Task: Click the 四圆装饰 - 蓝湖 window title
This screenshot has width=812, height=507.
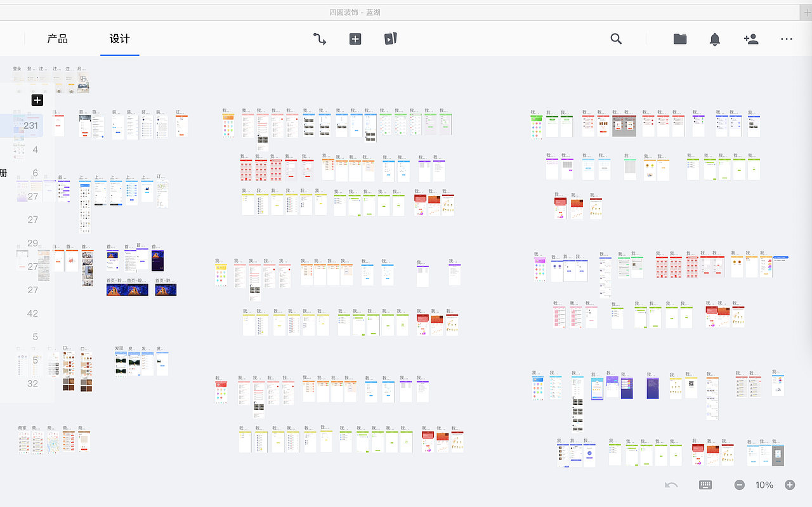Action: (x=355, y=13)
